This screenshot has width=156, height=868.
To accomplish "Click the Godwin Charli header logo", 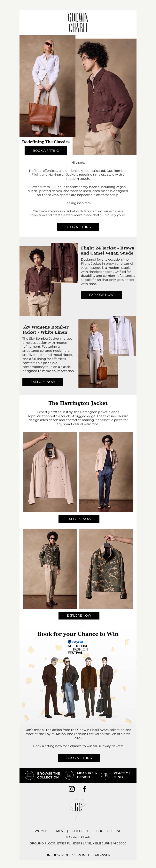I will pyautogui.click(x=78, y=23).
